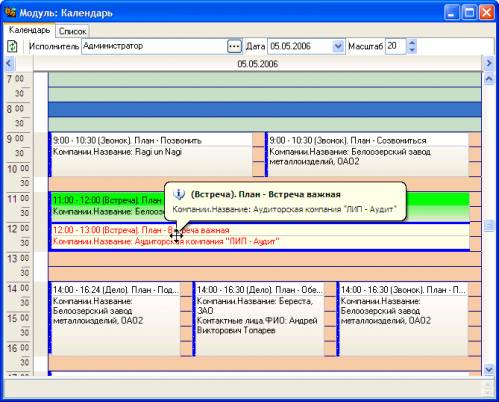Click scroll-up arrow of calendar scrollbar

(489, 79)
